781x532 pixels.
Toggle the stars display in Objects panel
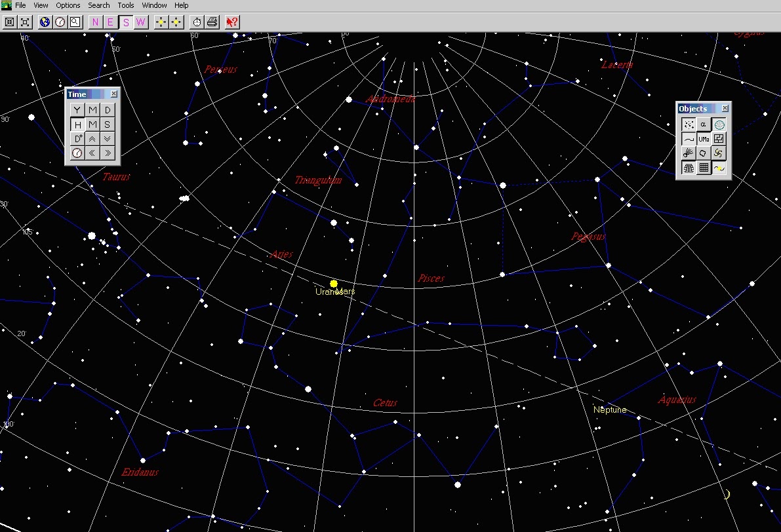[689, 124]
